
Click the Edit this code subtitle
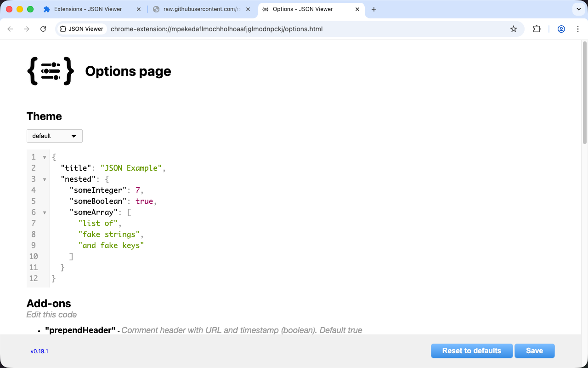coord(51,315)
